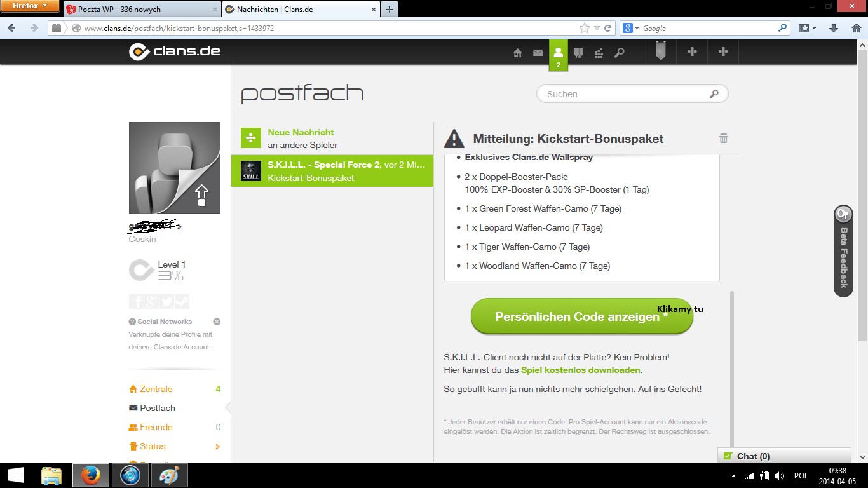Click the bookmark star in address bar
Image resolution: width=868 pixels, height=488 pixels.
(x=585, y=28)
